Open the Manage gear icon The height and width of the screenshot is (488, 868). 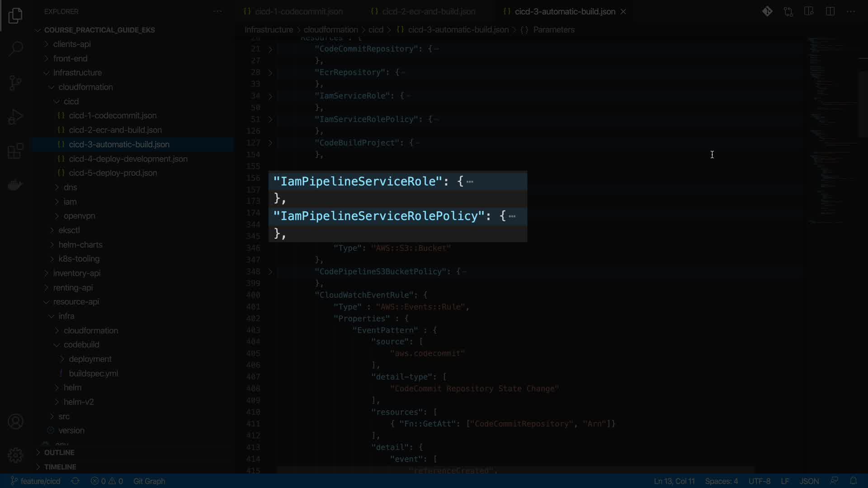15,455
